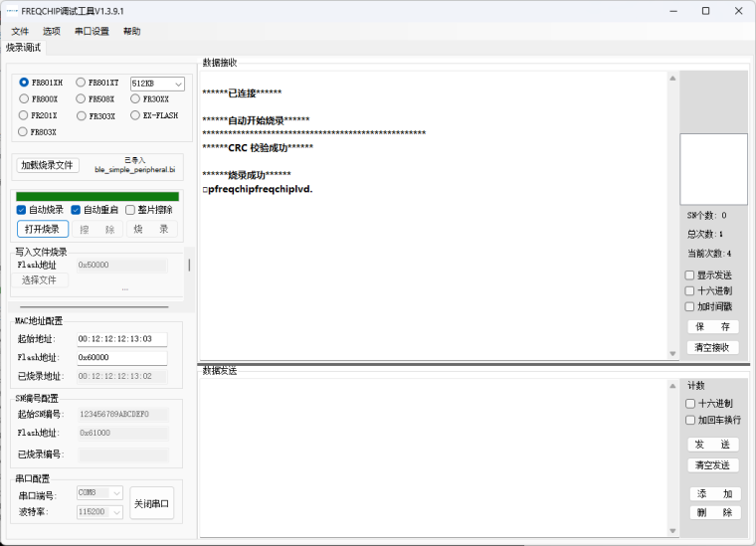Click the MAC 起始地址 input field

[x=121, y=339]
